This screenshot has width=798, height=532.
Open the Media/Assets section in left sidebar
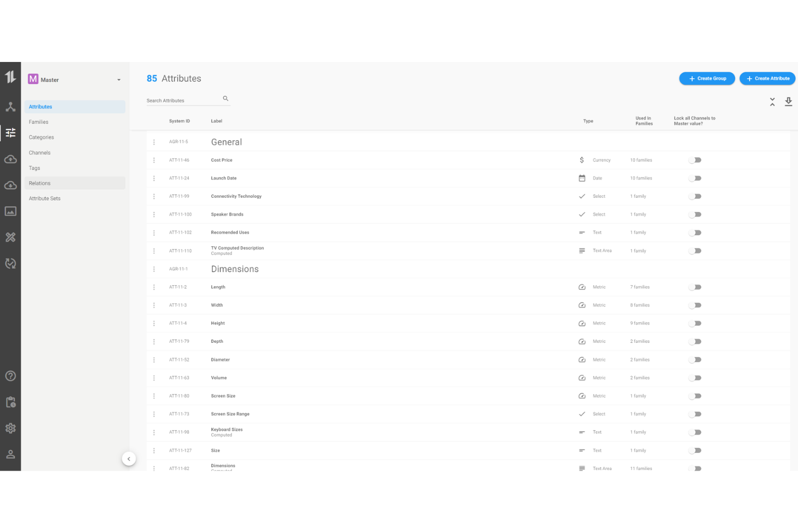click(10, 211)
